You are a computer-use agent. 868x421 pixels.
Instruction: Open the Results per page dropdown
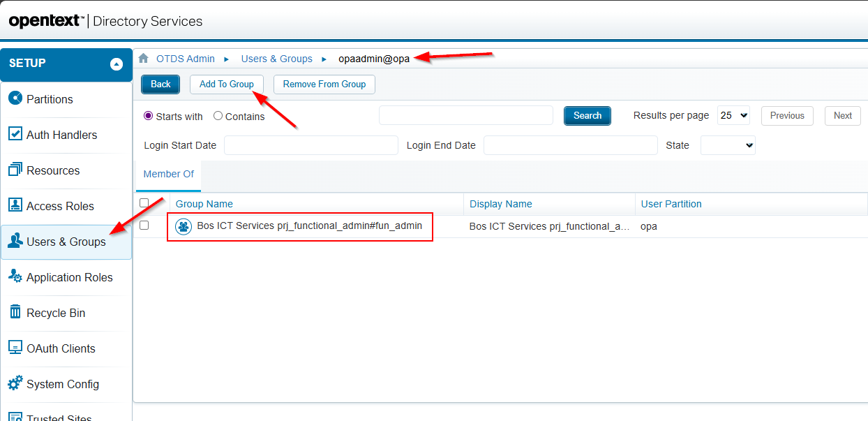coord(733,116)
